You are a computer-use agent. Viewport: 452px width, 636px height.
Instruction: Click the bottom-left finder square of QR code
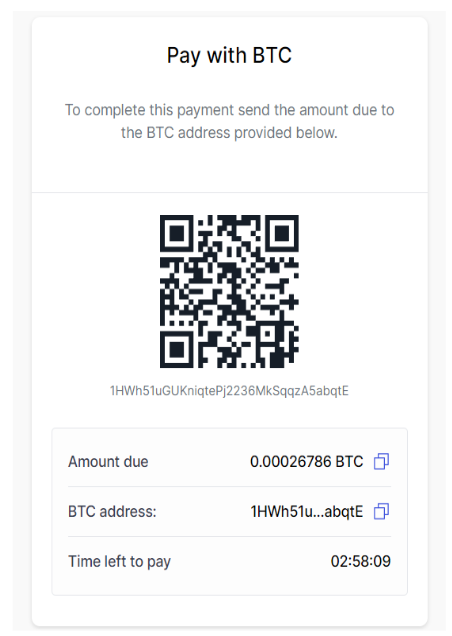[x=176, y=349]
